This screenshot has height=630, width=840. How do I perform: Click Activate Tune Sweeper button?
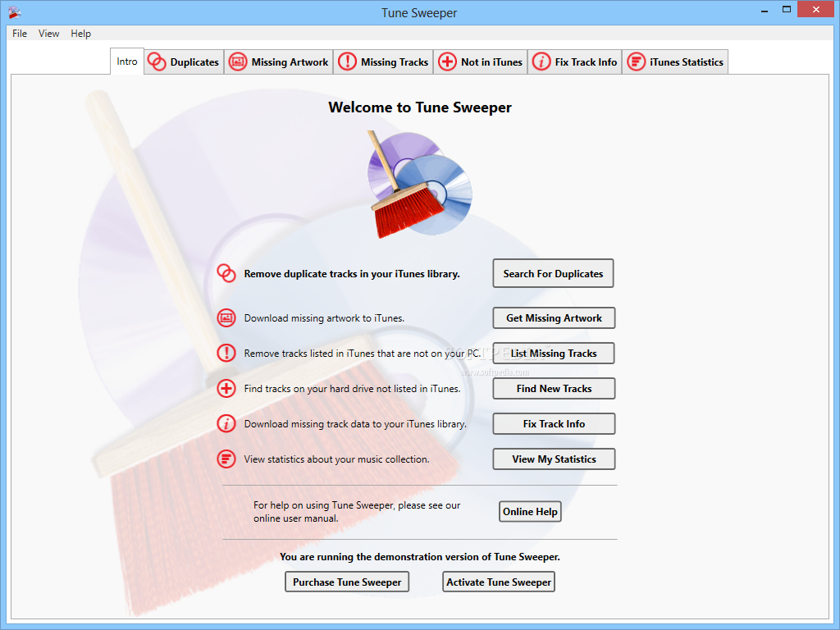(x=499, y=582)
